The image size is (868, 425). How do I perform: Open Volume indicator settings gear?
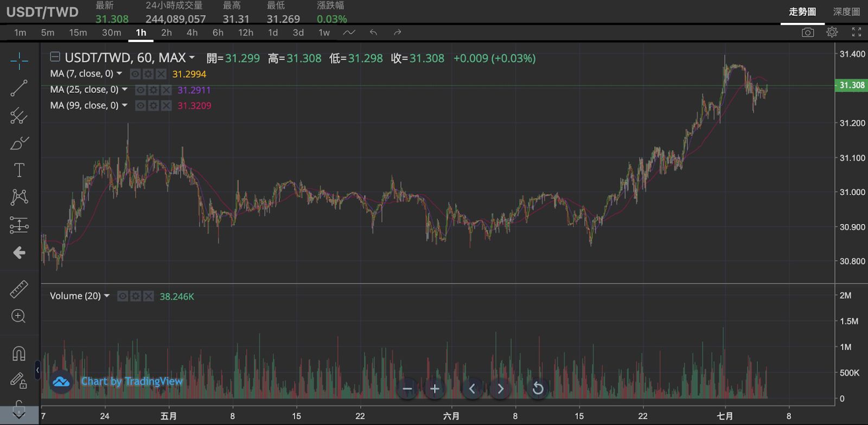click(x=136, y=296)
